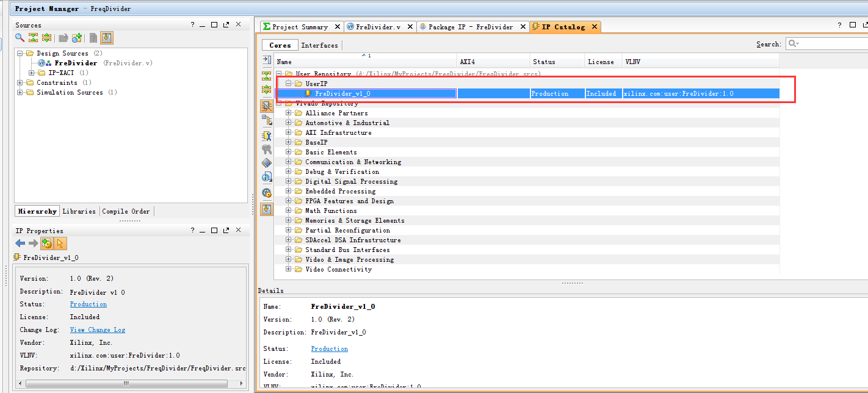Float the Sources panel with pop-out icon
The height and width of the screenshot is (393, 868).
coord(226,25)
